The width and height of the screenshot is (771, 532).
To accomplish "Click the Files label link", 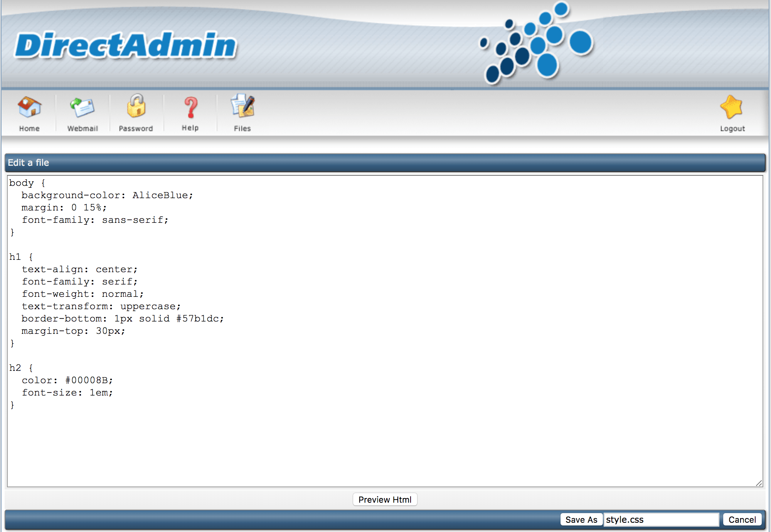I will click(x=242, y=128).
